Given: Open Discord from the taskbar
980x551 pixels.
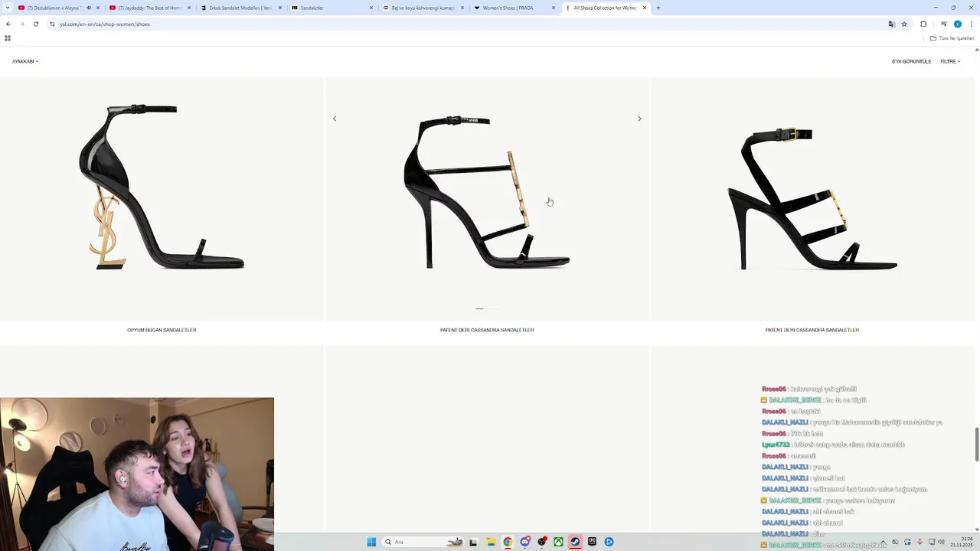Looking at the screenshot, I should click(525, 542).
